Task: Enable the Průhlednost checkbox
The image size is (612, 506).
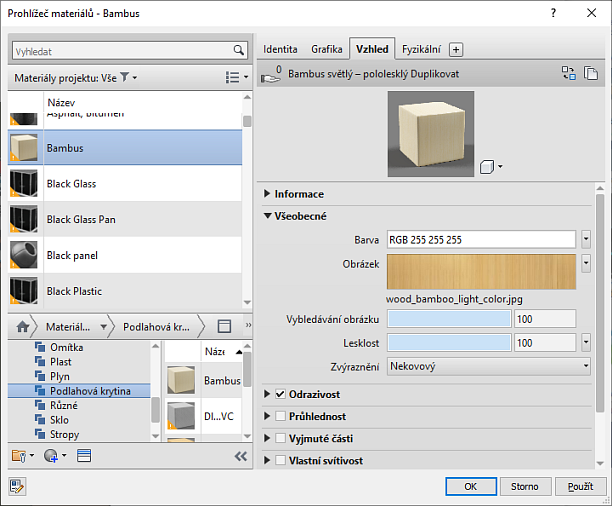Action: click(x=280, y=416)
